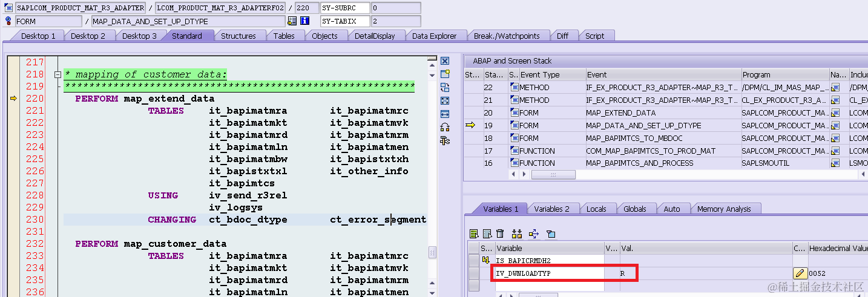Click source icon in stack level 18 row

pos(514,138)
